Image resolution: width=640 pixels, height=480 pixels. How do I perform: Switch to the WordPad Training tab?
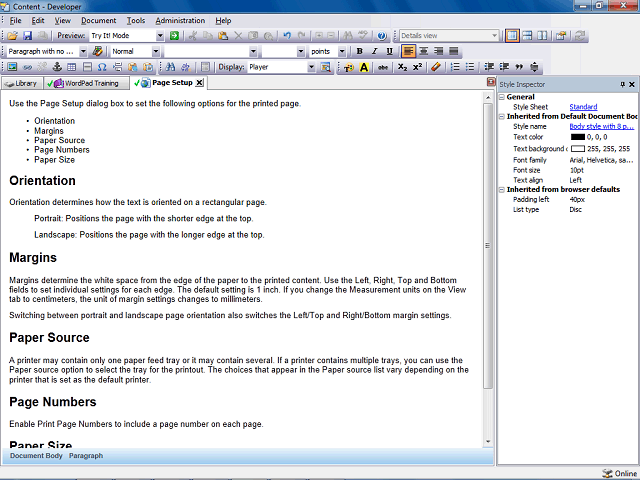pyautogui.click(x=86, y=83)
